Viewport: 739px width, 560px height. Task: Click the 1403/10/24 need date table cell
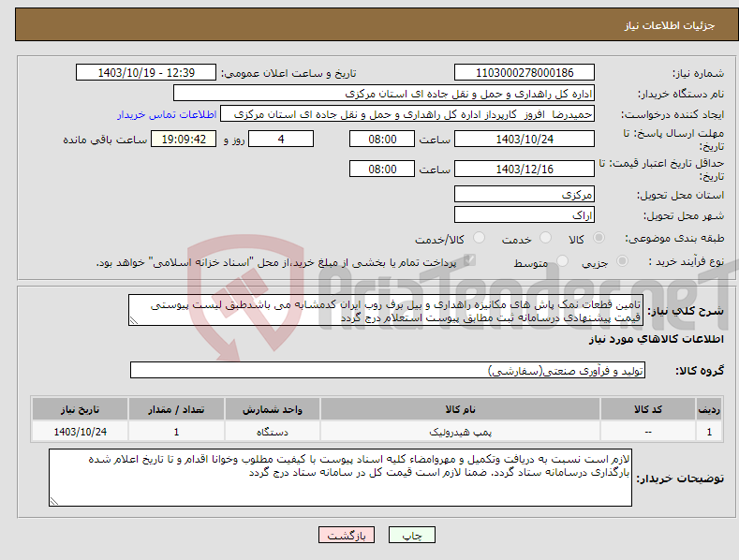[x=81, y=432]
